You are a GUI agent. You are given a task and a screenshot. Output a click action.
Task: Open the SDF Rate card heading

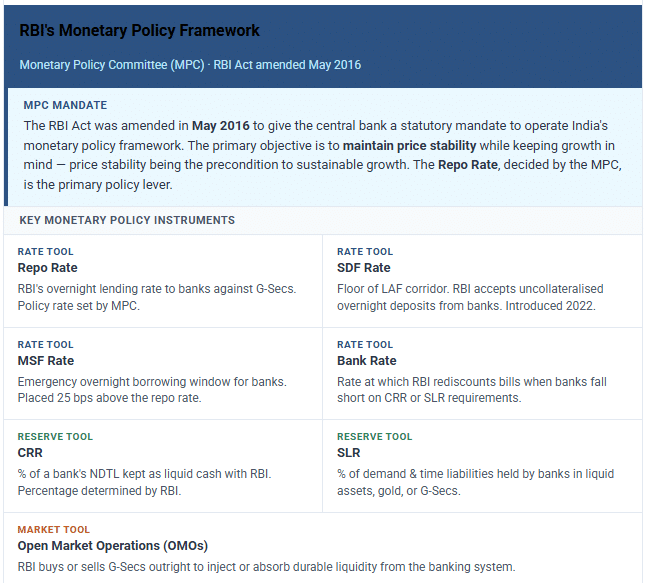click(364, 268)
